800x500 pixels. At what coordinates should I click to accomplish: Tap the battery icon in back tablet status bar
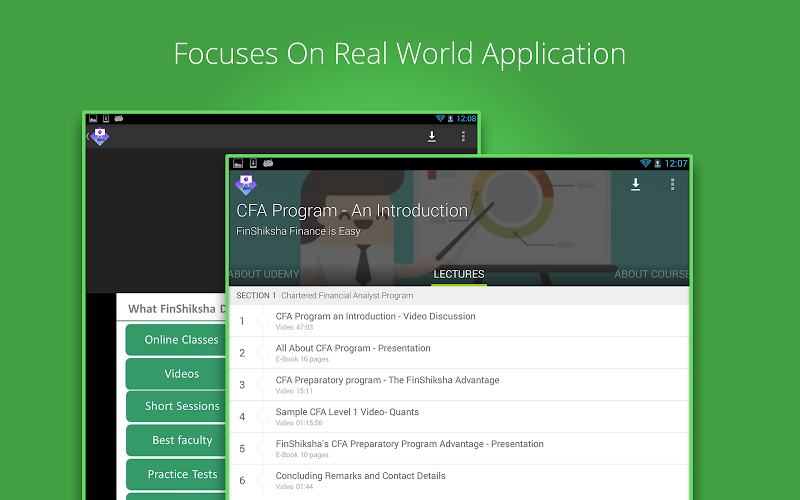[452, 119]
